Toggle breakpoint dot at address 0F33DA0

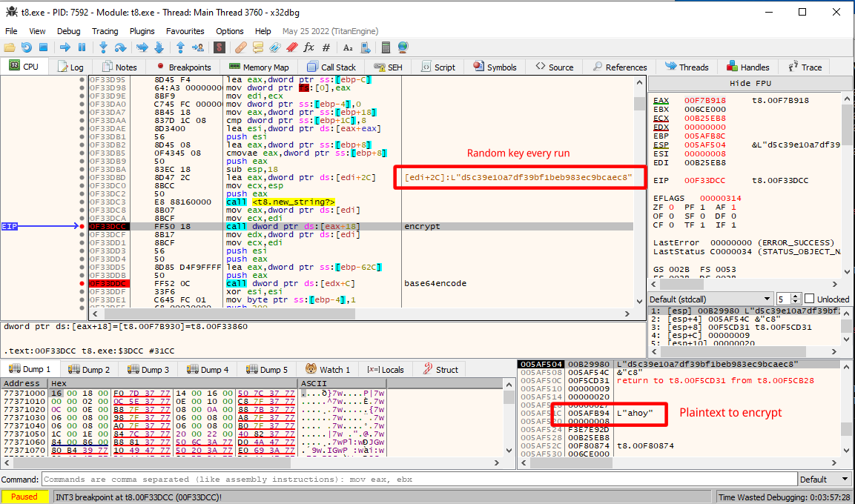pyautogui.click(x=82, y=104)
